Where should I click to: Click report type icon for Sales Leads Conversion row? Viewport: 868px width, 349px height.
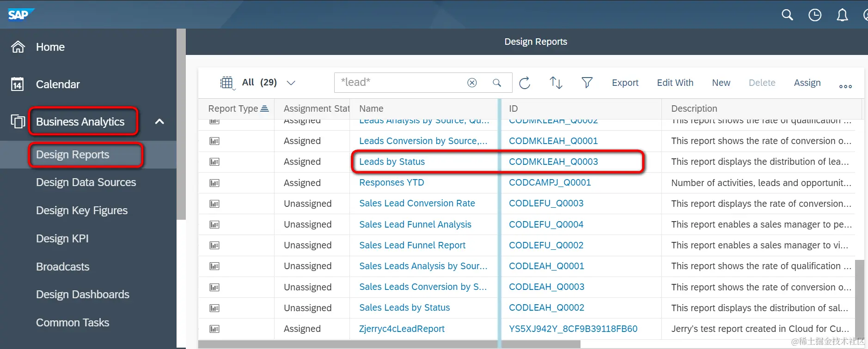point(214,287)
